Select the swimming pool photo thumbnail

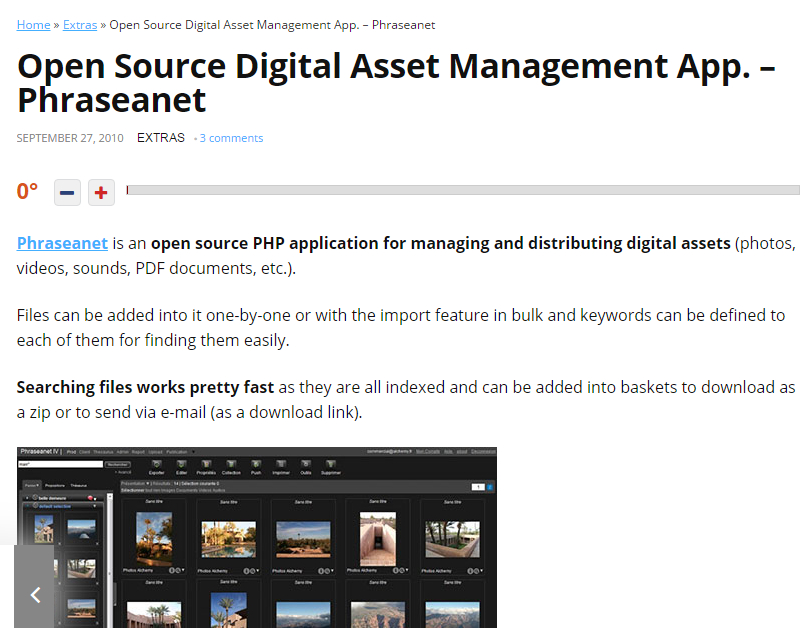pyautogui.click(x=227, y=537)
